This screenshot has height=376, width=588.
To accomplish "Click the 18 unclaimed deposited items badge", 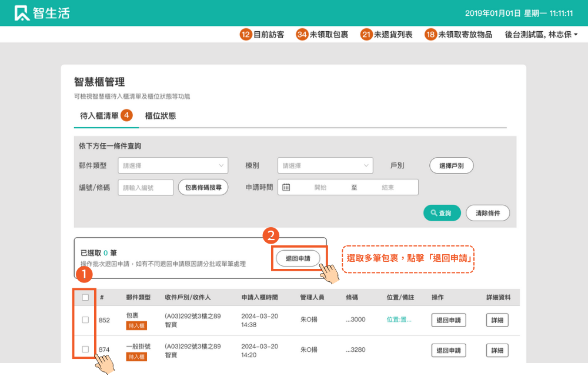I will (x=430, y=35).
